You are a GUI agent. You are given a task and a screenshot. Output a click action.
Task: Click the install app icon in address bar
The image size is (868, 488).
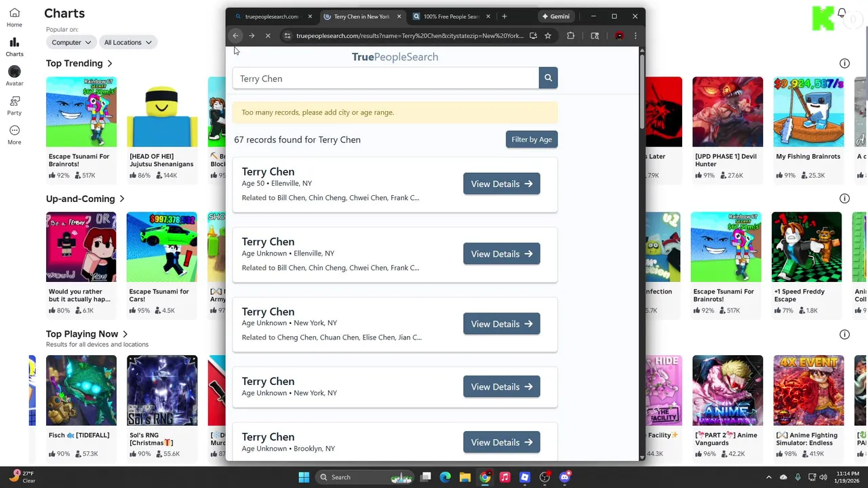tap(533, 36)
